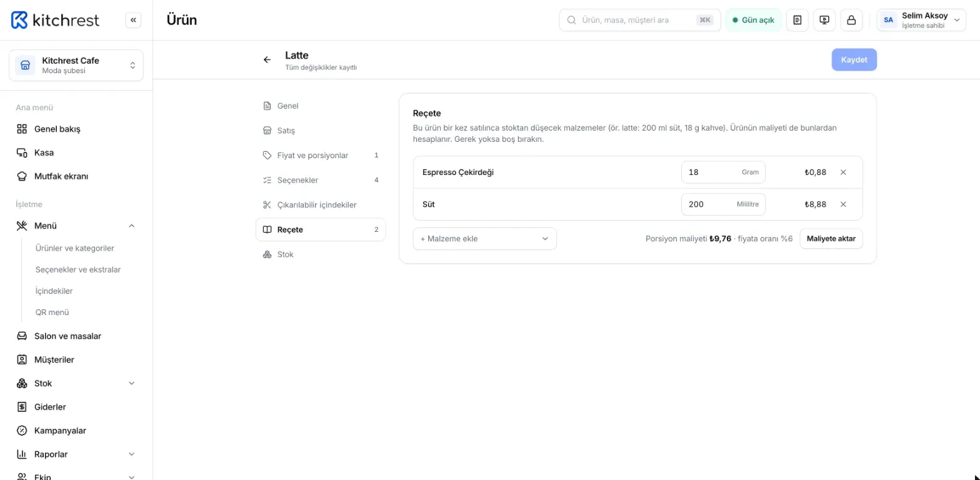Collapse the sidebar with double-chevron button
980x480 pixels.
pos(133,20)
